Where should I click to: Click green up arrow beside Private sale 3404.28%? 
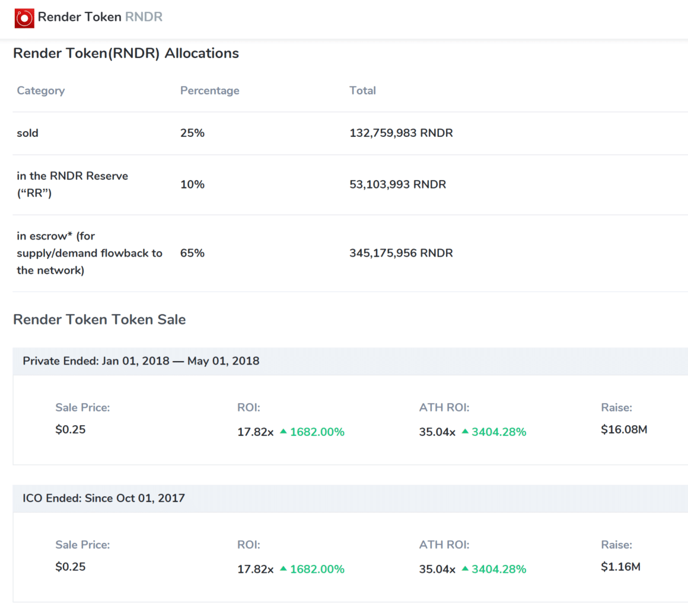(x=465, y=432)
